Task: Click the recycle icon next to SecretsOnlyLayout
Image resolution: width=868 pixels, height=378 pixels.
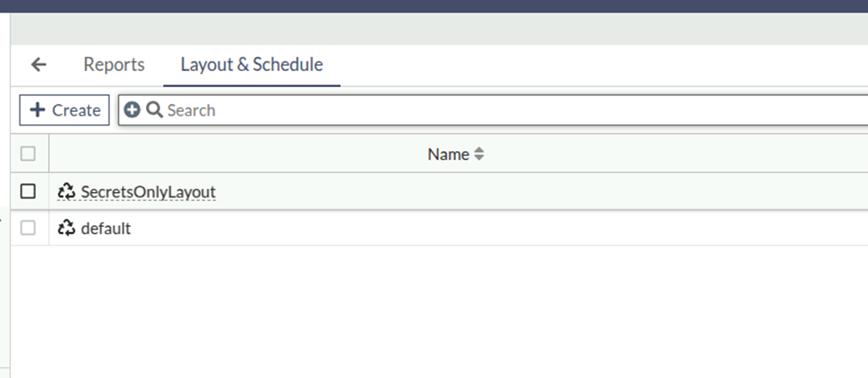Action: pyautogui.click(x=67, y=191)
